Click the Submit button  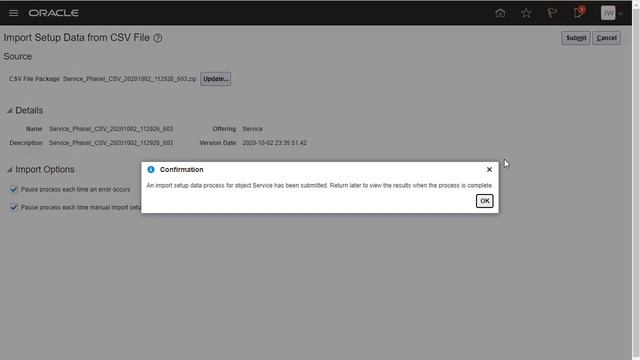pyautogui.click(x=576, y=38)
